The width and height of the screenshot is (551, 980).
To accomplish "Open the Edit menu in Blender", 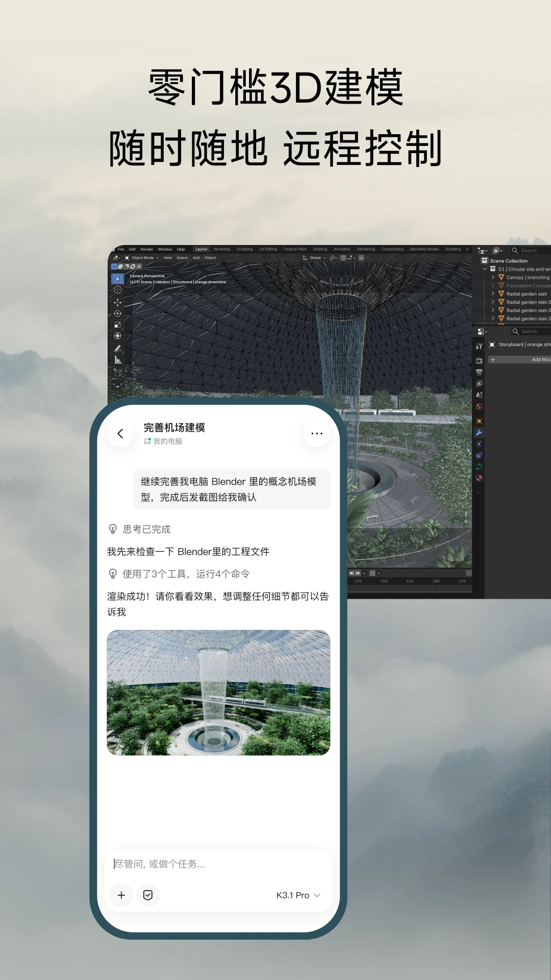I will [x=132, y=249].
